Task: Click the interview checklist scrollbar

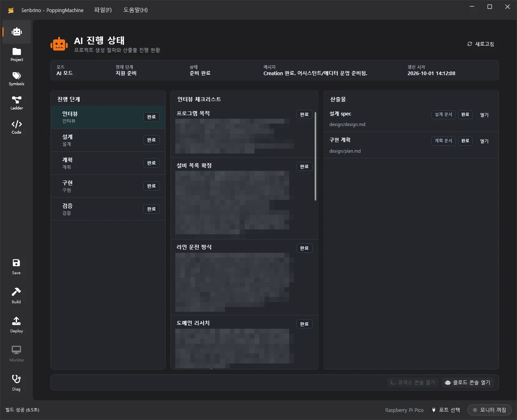Action: click(315, 156)
